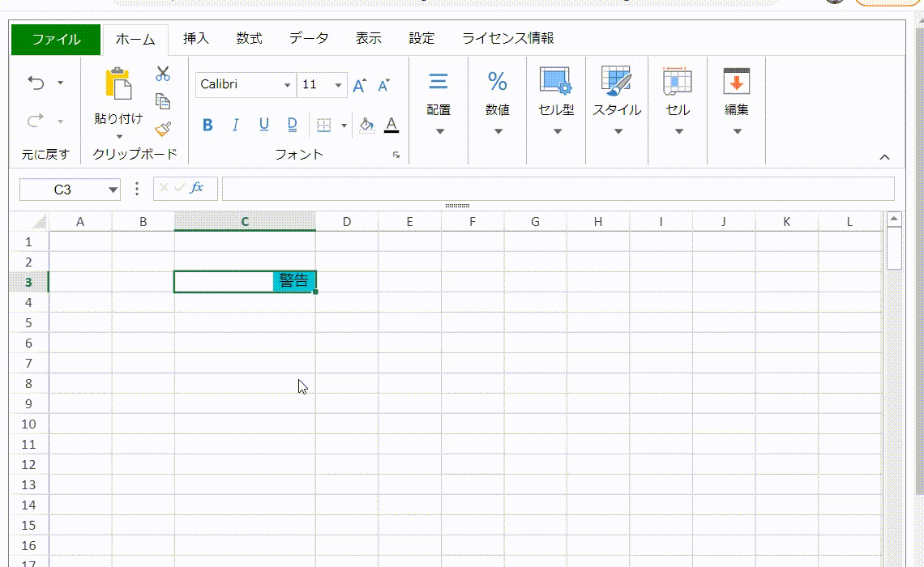Click the Cut scissors icon
The image size is (924, 567).
pos(163,74)
